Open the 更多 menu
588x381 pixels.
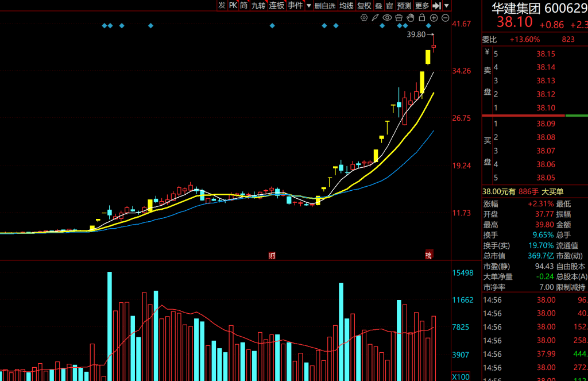tap(422, 6)
